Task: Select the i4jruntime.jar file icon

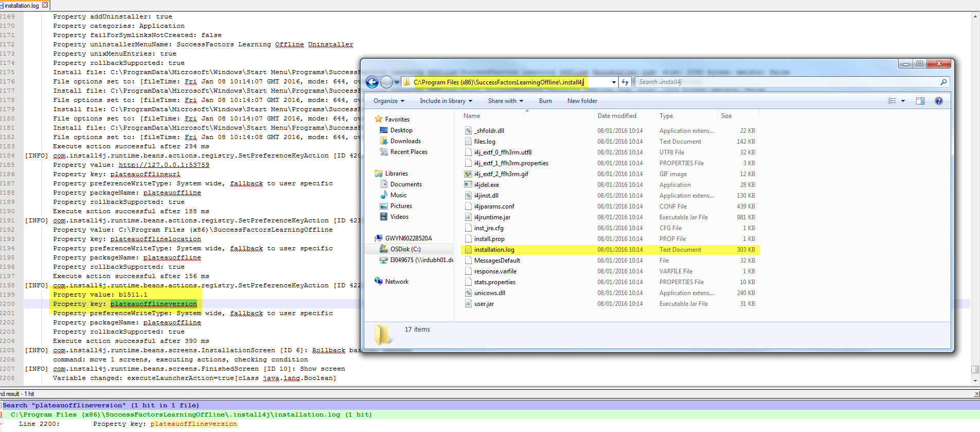Action: click(468, 217)
